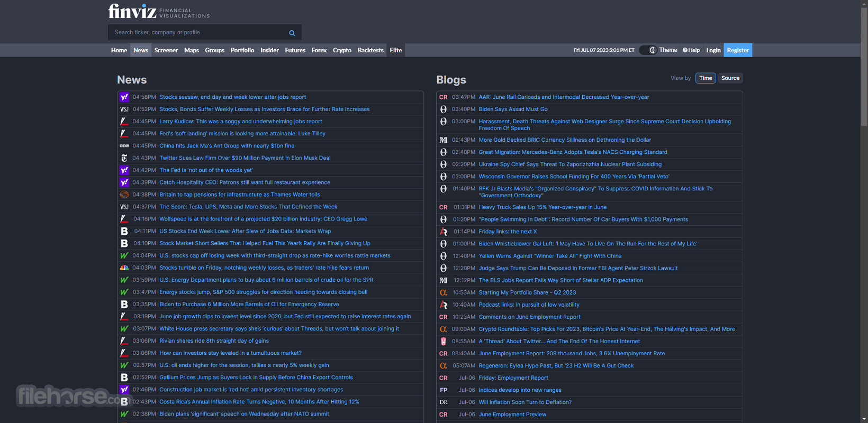Open the Futures tab
Viewport: 868px width, 423px height.
[x=295, y=50]
